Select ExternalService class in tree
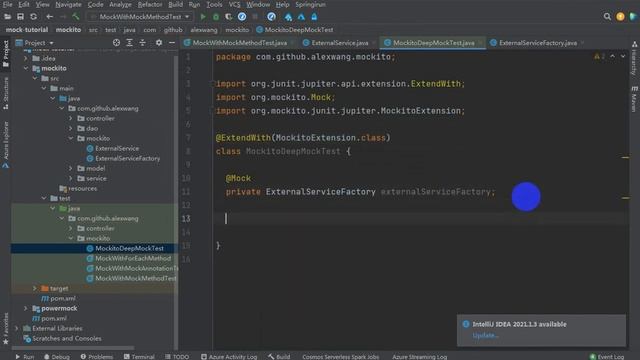The image size is (640, 360). tap(117, 148)
